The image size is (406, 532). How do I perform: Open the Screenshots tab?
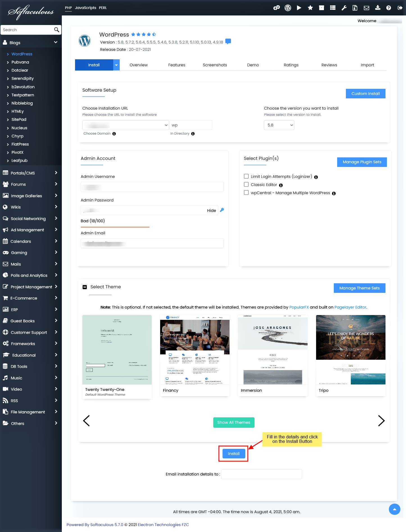tap(215, 65)
